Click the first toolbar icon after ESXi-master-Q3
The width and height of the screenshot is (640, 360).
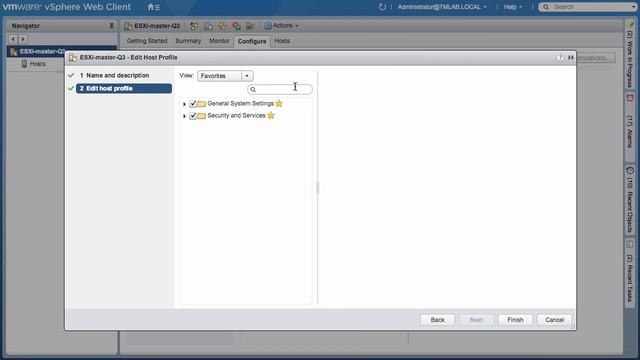coord(194,26)
